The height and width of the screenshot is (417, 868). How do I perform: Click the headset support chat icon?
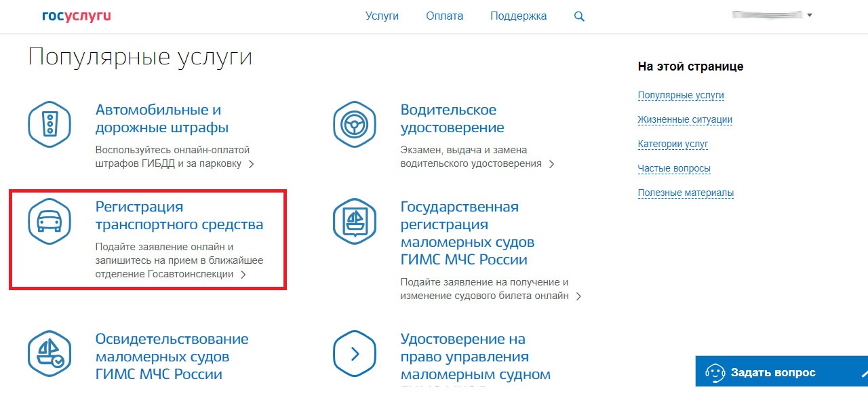click(715, 372)
